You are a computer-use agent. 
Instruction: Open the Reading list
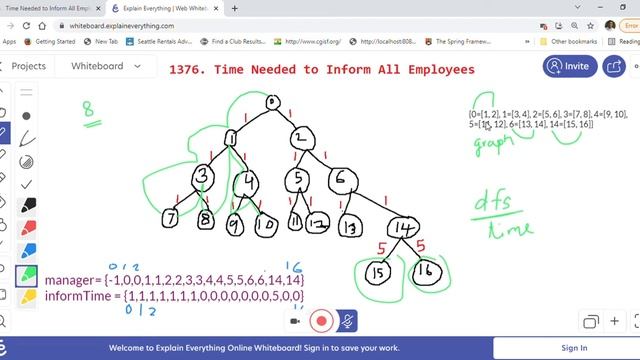pyautogui.click(x=624, y=42)
